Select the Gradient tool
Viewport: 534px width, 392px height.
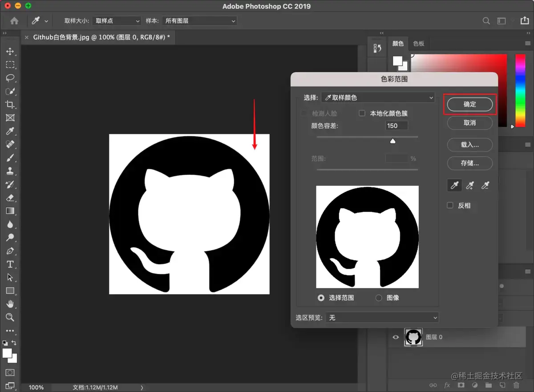click(10, 211)
